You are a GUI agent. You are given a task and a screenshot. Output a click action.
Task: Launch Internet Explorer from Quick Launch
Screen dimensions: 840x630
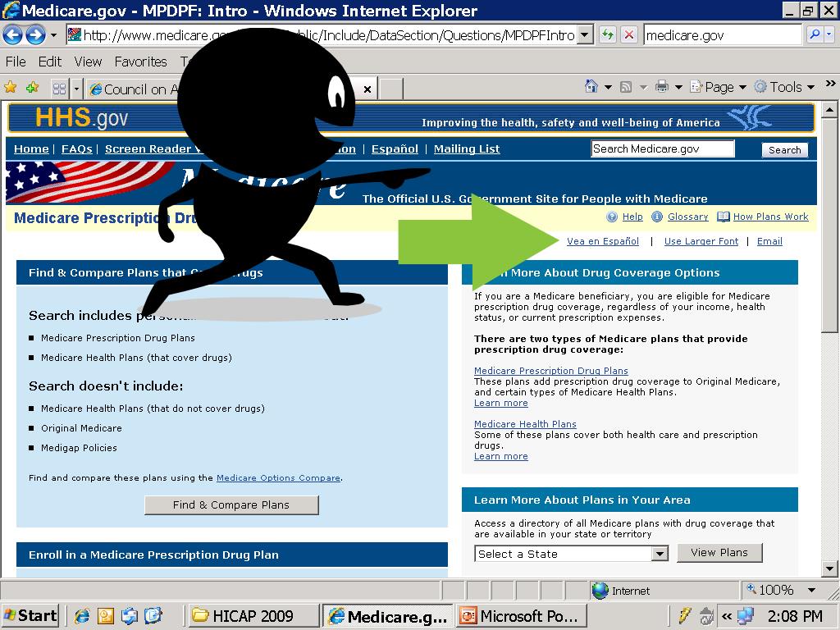pos(81,616)
